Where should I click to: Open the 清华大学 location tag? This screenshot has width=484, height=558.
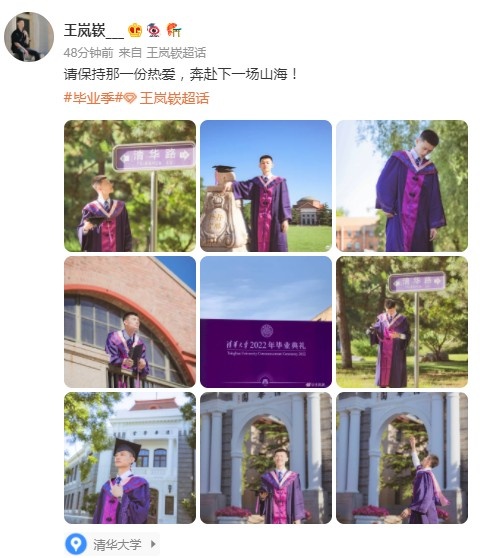(117, 544)
